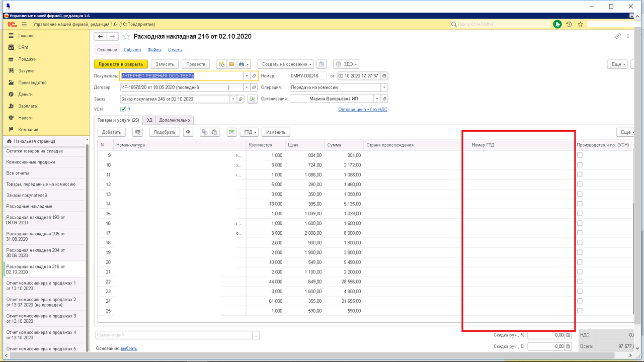Screen dimensions: 644x362
Task: Click green spreadsheet icon in table toolbar
Action: pyautogui.click(x=231, y=132)
